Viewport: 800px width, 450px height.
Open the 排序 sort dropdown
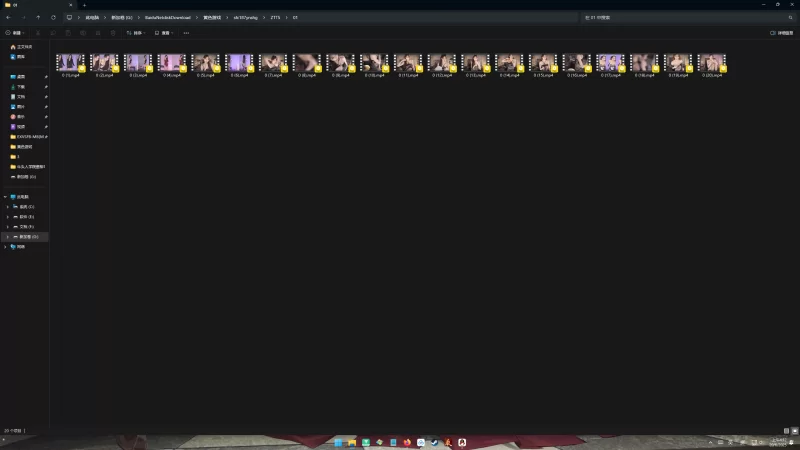tap(138, 33)
